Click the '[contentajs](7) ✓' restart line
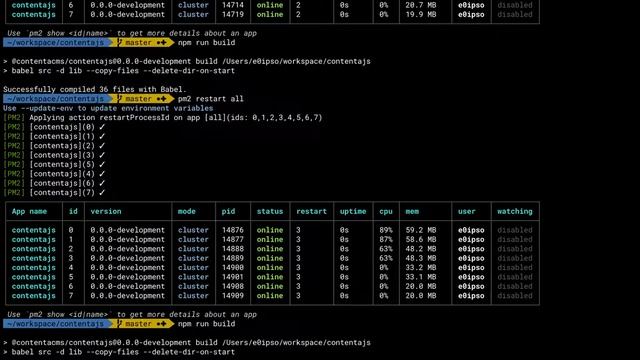The width and height of the screenshot is (640, 360). pyautogui.click(x=54, y=193)
